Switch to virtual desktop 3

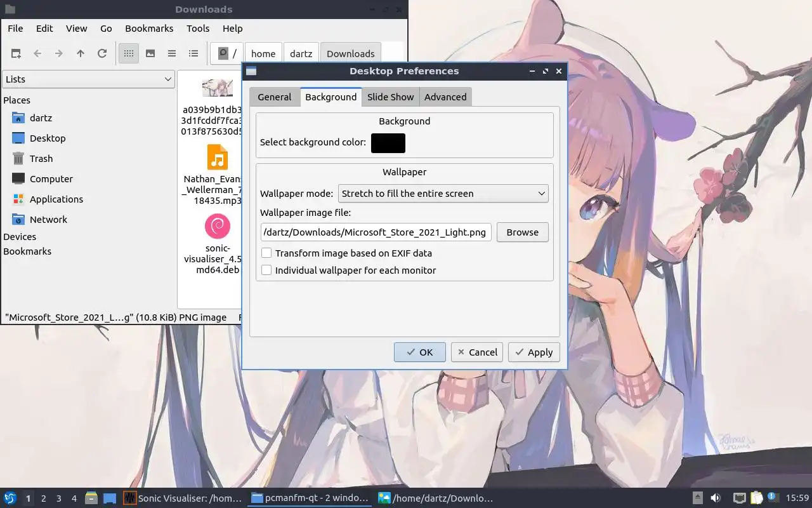[59, 498]
